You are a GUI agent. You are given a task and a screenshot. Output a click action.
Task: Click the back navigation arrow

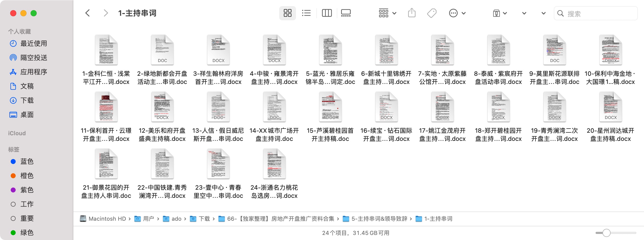[88, 13]
